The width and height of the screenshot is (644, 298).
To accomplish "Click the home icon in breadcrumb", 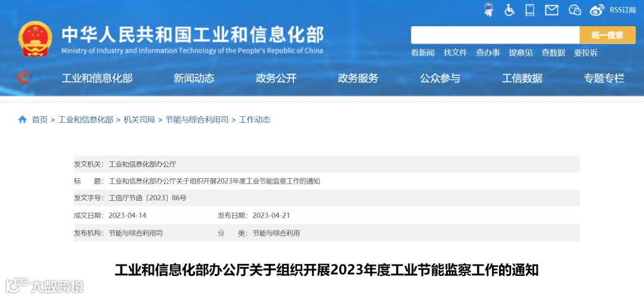I will click(22, 119).
